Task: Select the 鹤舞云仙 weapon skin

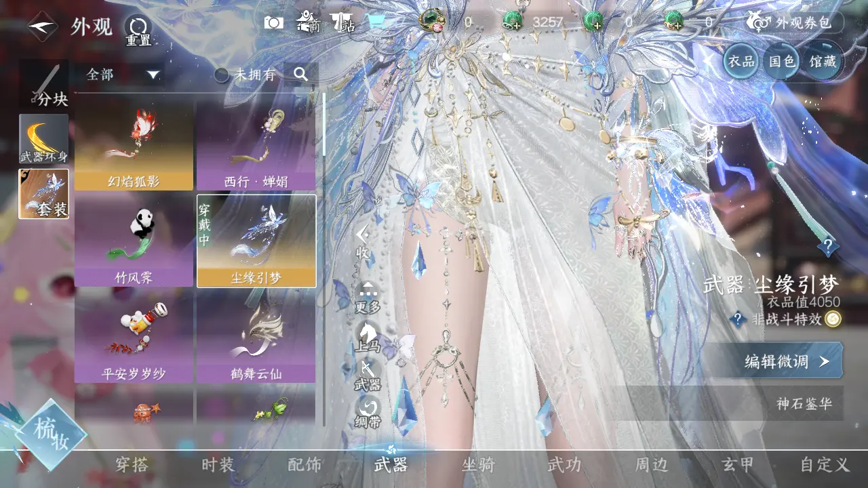Action: (x=256, y=337)
